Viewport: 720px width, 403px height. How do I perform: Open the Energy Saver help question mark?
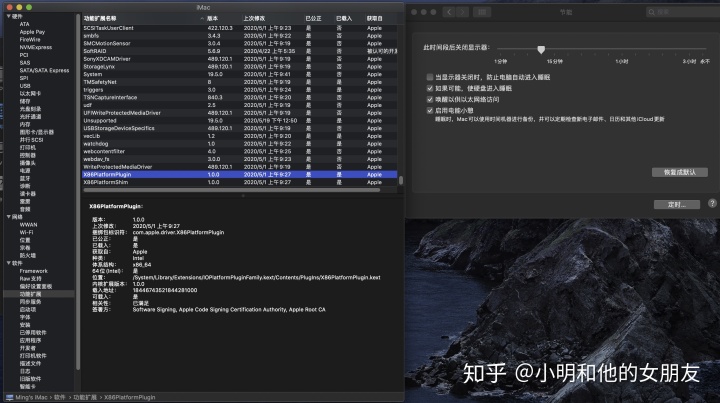pyautogui.click(x=712, y=203)
